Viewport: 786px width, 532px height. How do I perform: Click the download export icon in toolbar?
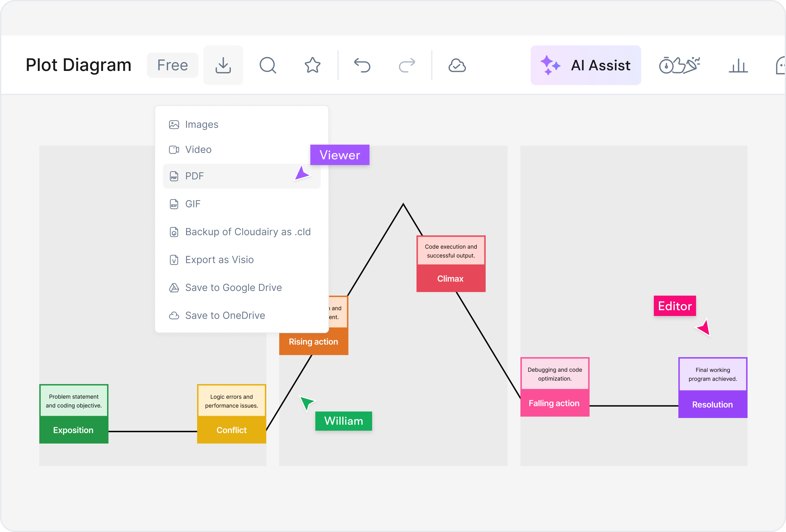pyautogui.click(x=223, y=65)
